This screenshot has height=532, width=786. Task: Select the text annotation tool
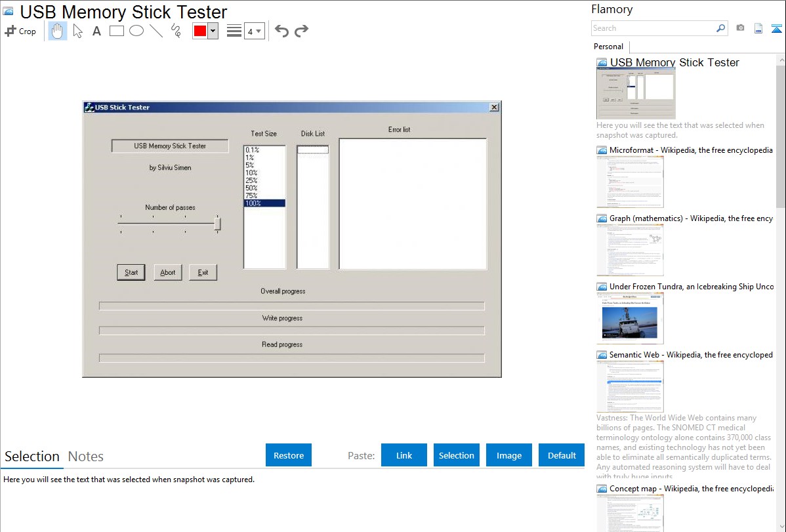96,31
